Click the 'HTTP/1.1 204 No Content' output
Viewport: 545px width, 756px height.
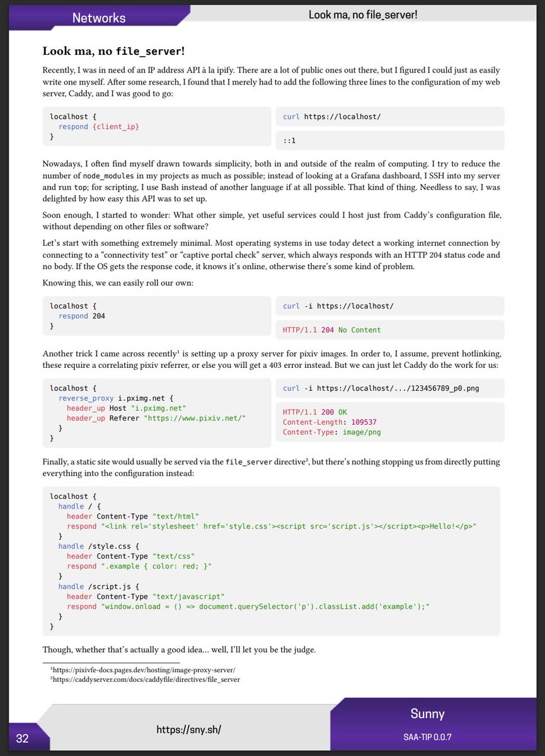click(332, 330)
